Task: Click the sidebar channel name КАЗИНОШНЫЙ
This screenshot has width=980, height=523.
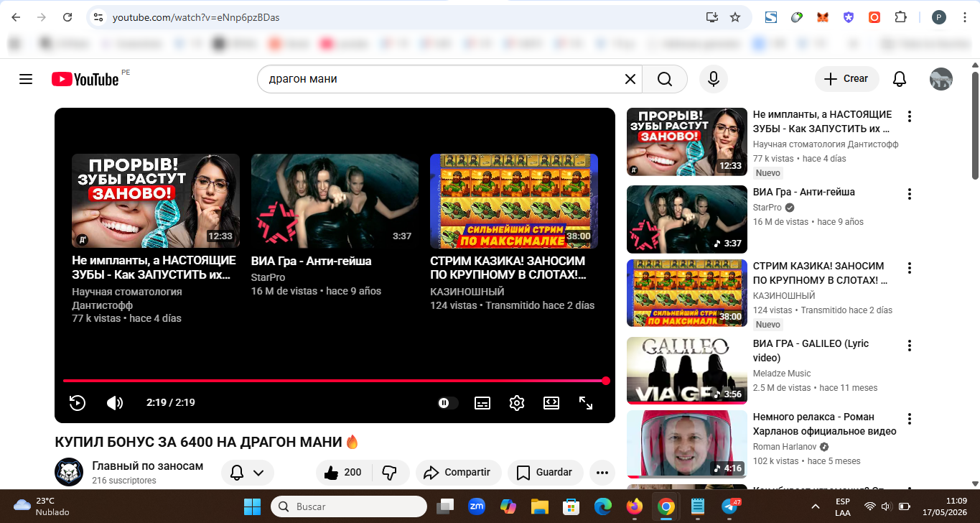Action: tap(784, 296)
